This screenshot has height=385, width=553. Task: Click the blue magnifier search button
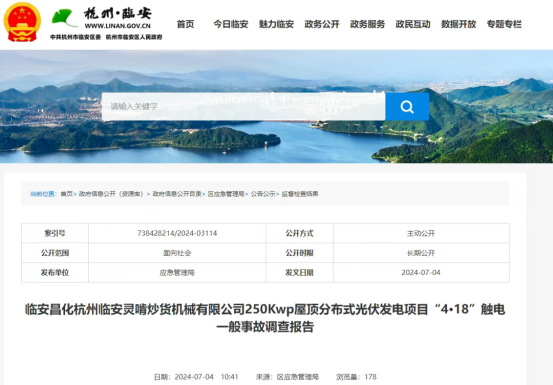coord(407,106)
